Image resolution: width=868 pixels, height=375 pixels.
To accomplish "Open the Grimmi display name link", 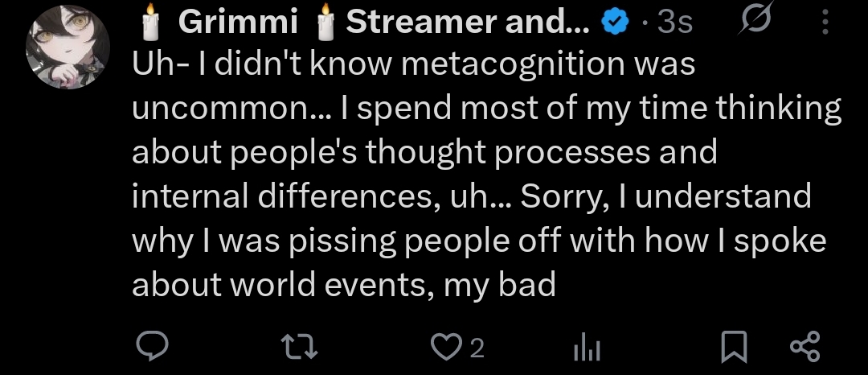I will 239,22.
